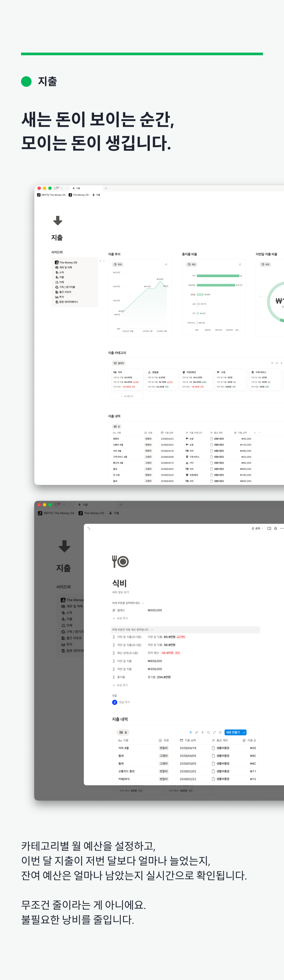This screenshot has height=980, width=284.
Task: Click the search magnifier in 식비 지출 내역 toolbar
Action: point(208,732)
